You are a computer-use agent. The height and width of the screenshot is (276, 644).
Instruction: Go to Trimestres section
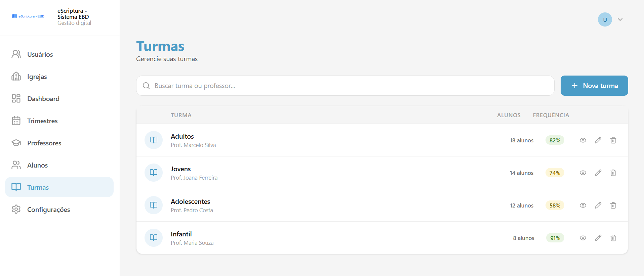point(42,121)
